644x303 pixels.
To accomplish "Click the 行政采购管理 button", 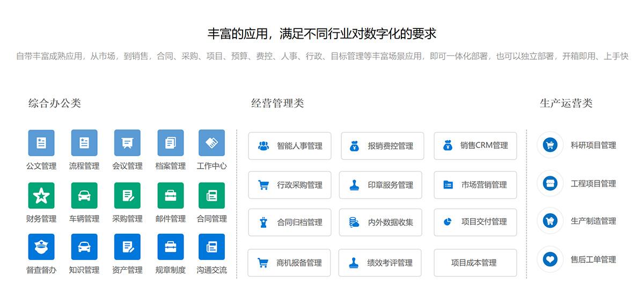I will (x=290, y=185).
